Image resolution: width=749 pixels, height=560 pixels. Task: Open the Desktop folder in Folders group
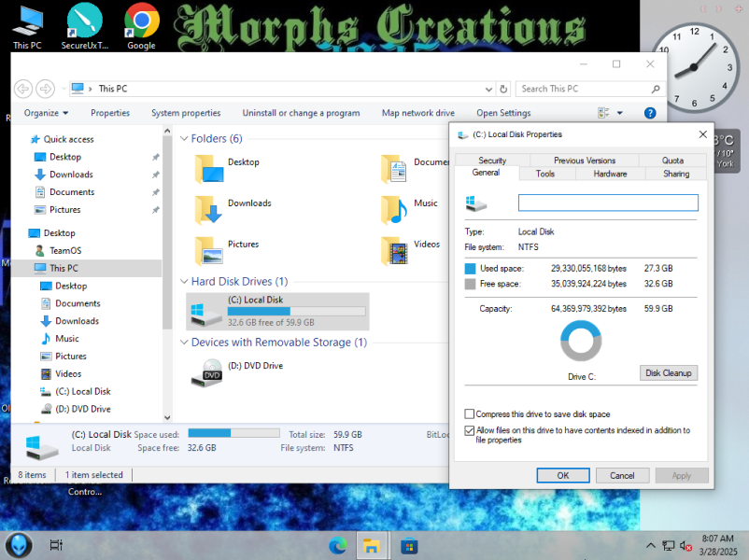pos(227,169)
